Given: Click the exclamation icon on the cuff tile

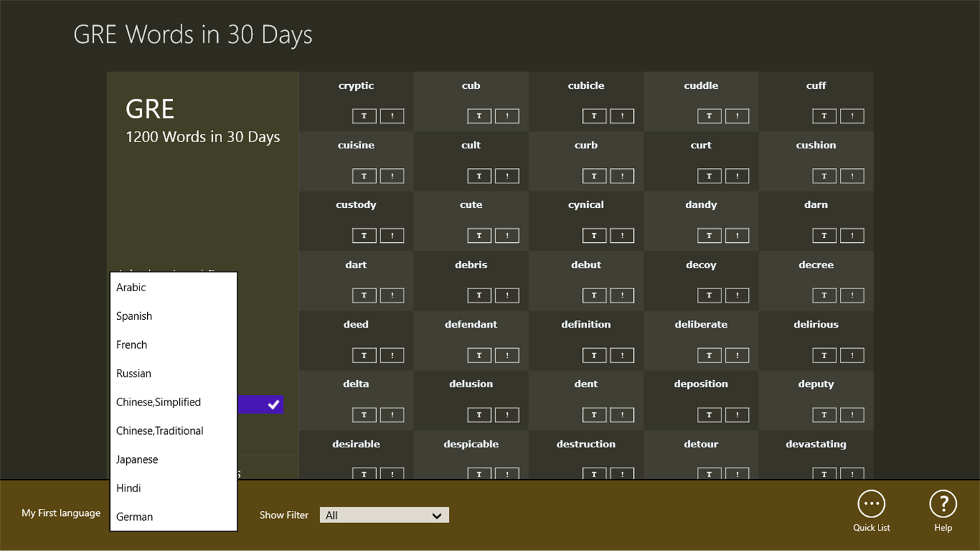Looking at the screenshot, I should 852,116.
